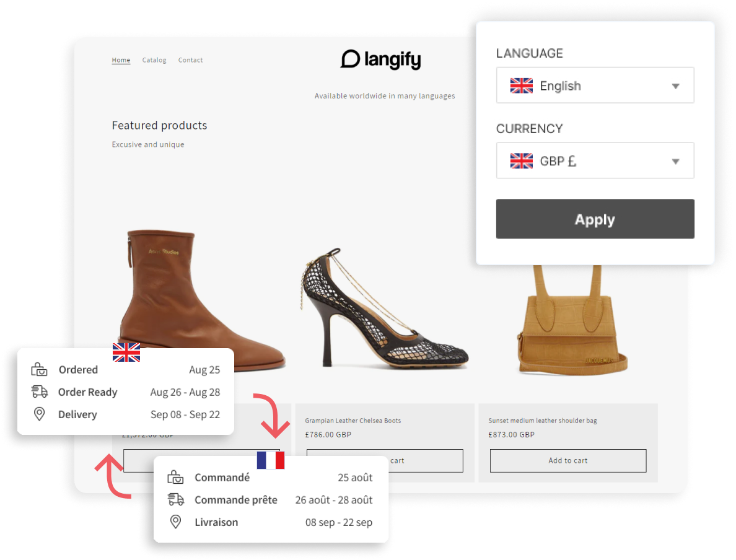
Task: Open Grampian Leather Chelsea Boots product link
Action: (x=353, y=421)
